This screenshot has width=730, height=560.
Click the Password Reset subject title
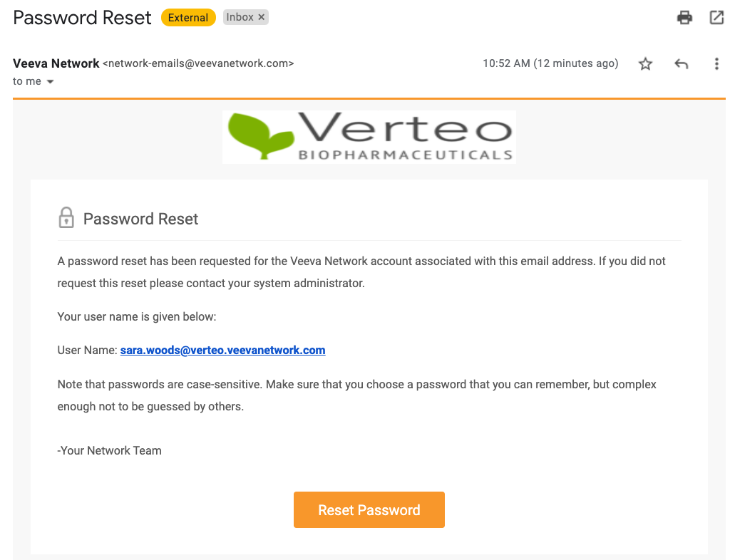click(83, 18)
